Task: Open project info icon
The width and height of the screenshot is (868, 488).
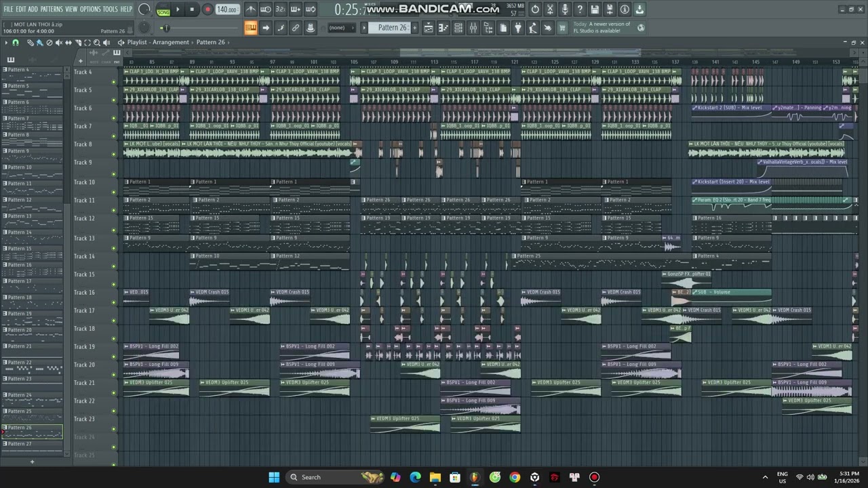Action: (625, 9)
